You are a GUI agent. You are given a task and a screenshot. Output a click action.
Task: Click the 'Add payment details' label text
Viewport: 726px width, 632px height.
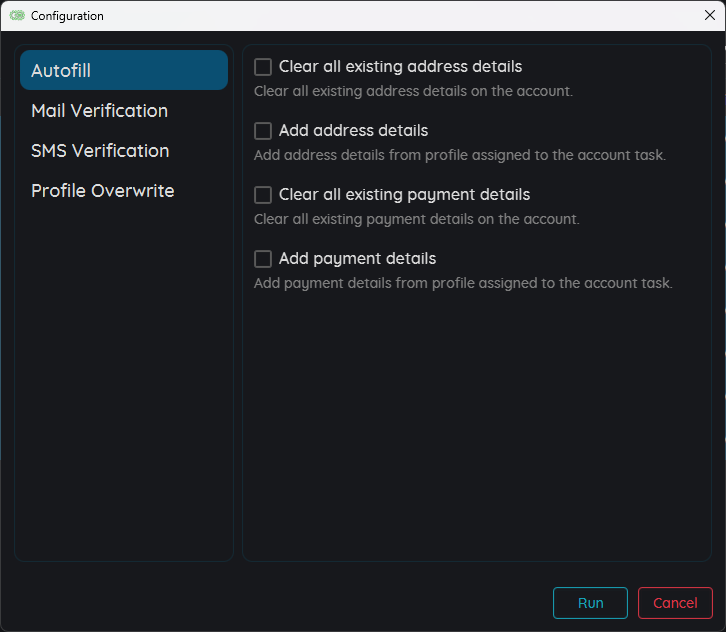[x=357, y=259]
